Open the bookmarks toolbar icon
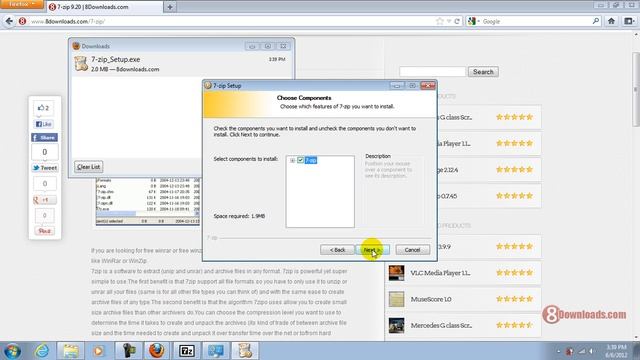The width and height of the screenshot is (640, 360). (x=629, y=21)
